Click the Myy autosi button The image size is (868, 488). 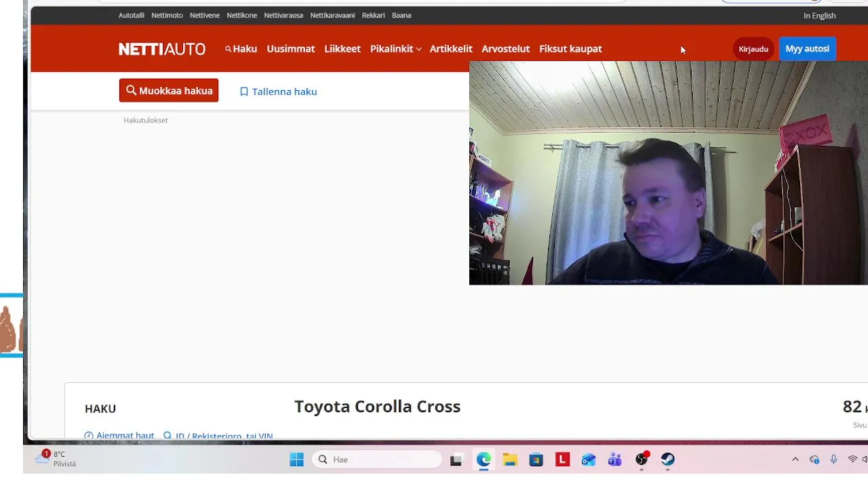tap(808, 49)
